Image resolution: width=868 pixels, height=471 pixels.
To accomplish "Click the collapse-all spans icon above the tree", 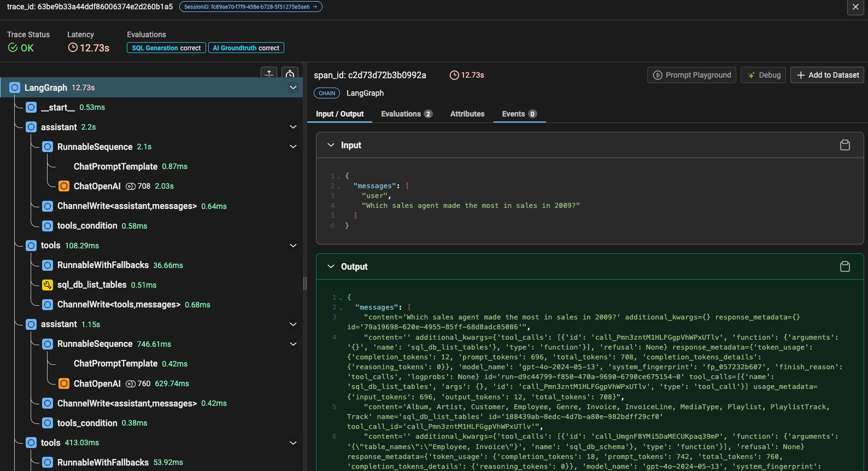I will [x=269, y=73].
